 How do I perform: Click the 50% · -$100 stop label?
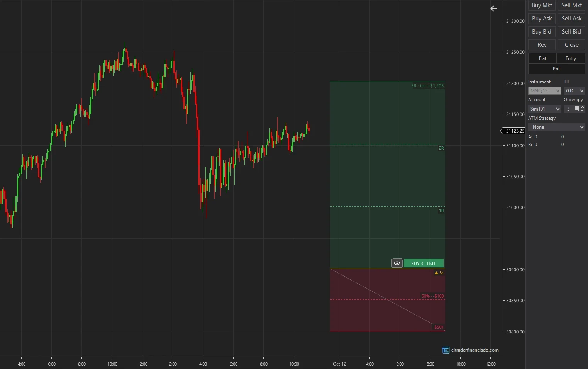coord(432,296)
